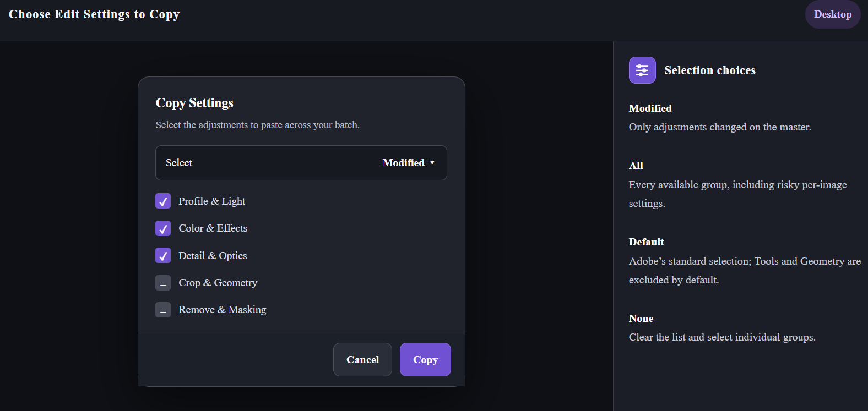Click the None choice heading
The image size is (868, 411).
(x=641, y=319)
